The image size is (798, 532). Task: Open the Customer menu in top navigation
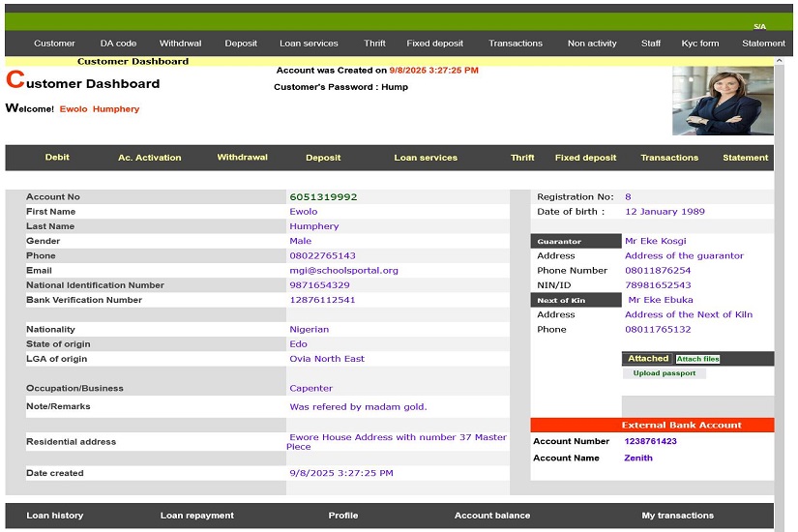pyautogui.click(x=54, y=44)
